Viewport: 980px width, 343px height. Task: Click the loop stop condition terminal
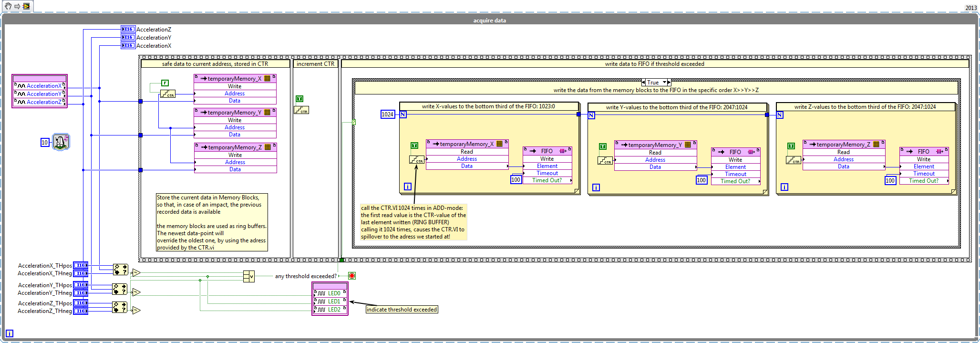(352, 276)
